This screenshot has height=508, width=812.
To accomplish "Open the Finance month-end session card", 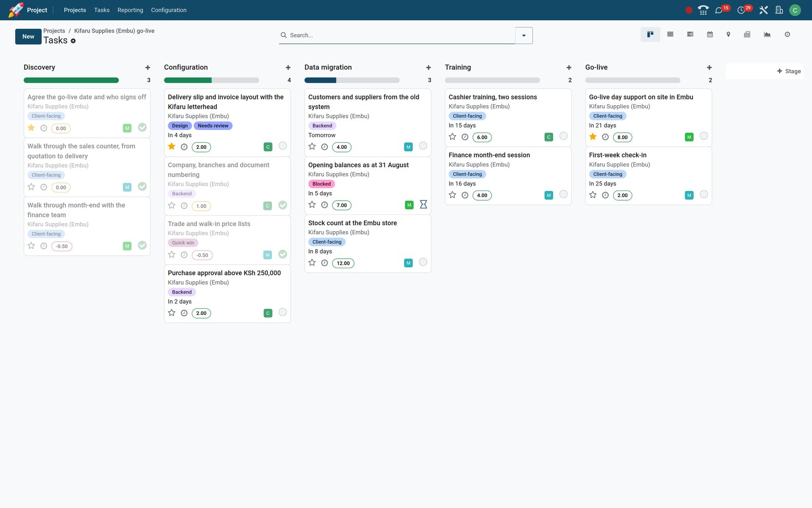I will (x=508, y=176).
